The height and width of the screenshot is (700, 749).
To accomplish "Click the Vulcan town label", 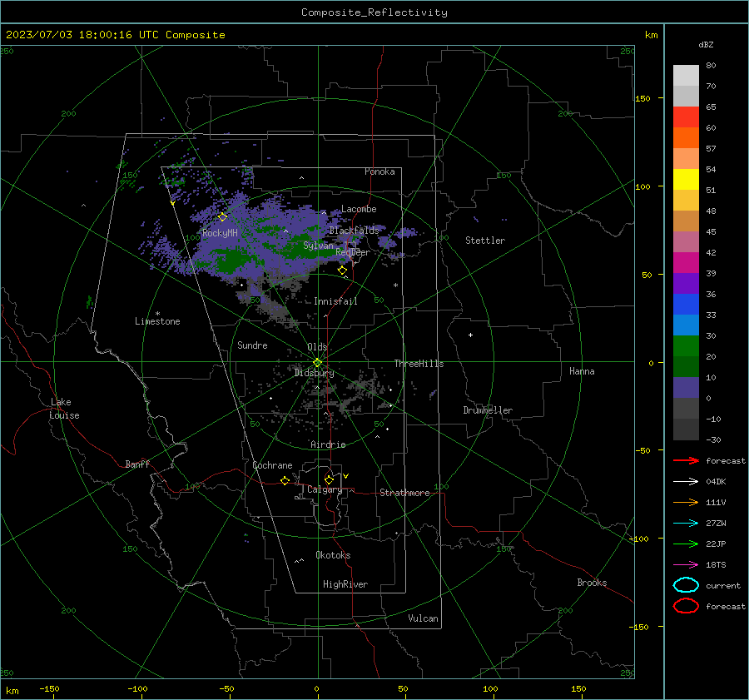I will pyautogui.click(x=423, y=618).
